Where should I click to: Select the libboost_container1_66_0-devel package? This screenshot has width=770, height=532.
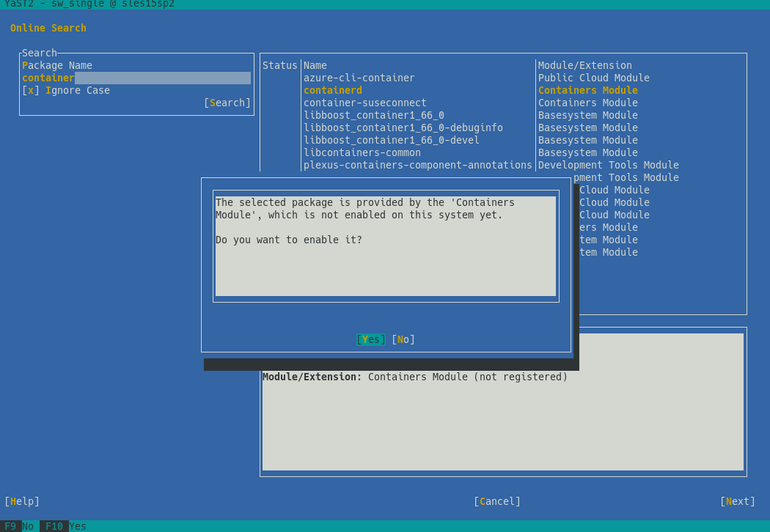point(391,140)
